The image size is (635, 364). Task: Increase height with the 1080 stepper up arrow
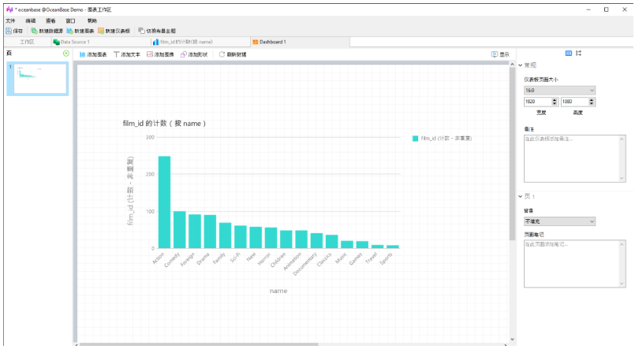(592, 99)
